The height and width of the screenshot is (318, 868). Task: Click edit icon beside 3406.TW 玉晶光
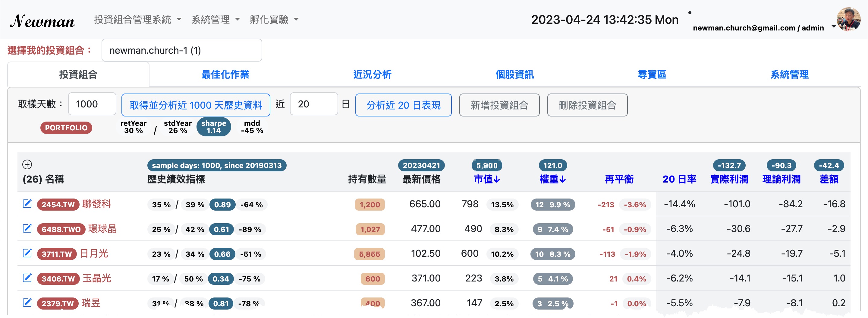[x=27, y=278]
